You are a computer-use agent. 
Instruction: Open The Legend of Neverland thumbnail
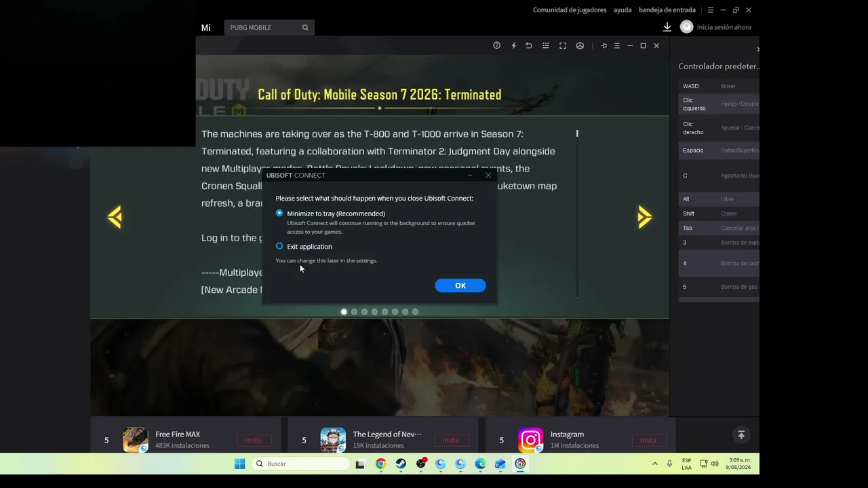(333, 440)
